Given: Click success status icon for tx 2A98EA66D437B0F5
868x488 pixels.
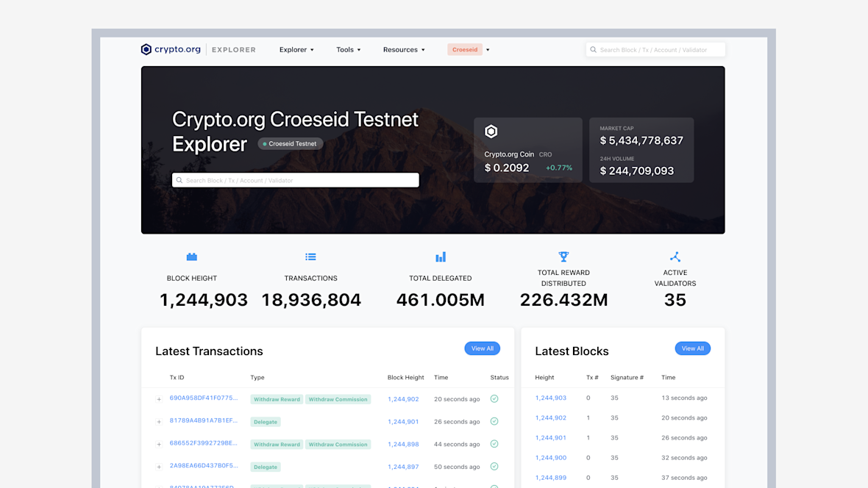Looking at the screenshot, I should coord(494,467).
